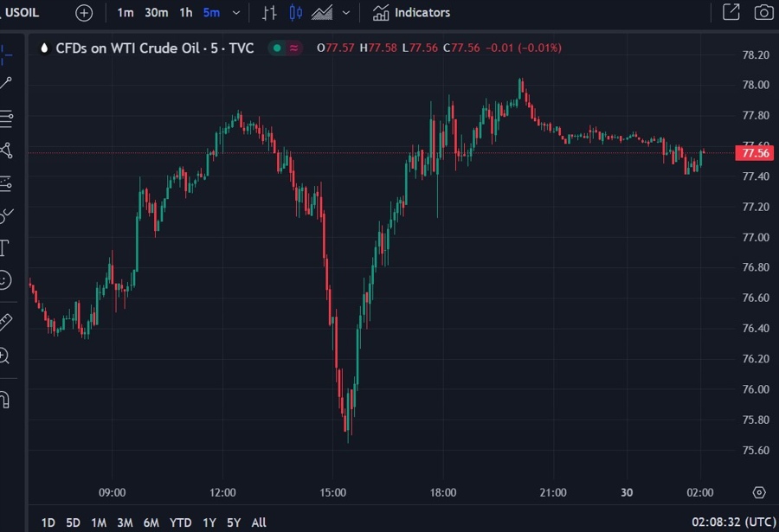Select the trend line drawing tool
779x532 pixels.
point(6,83)
